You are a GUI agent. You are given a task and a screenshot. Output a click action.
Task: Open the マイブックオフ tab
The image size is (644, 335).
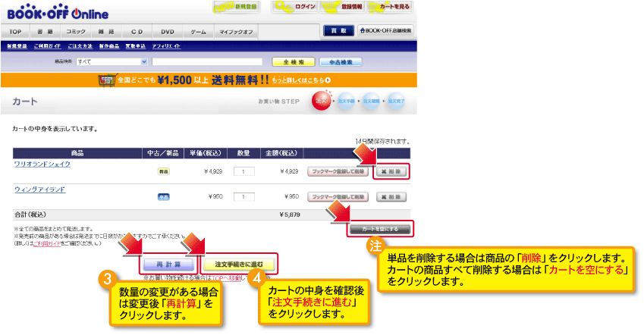[236, 32]
